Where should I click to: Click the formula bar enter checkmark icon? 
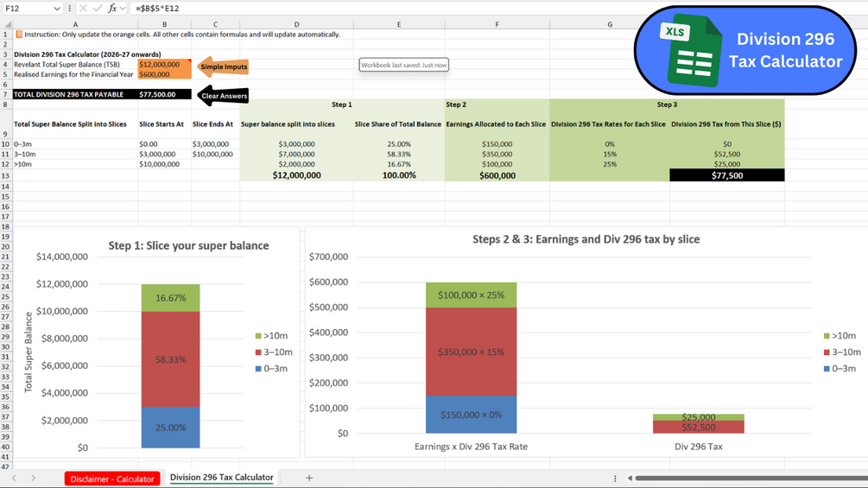(x=98, y=9)
